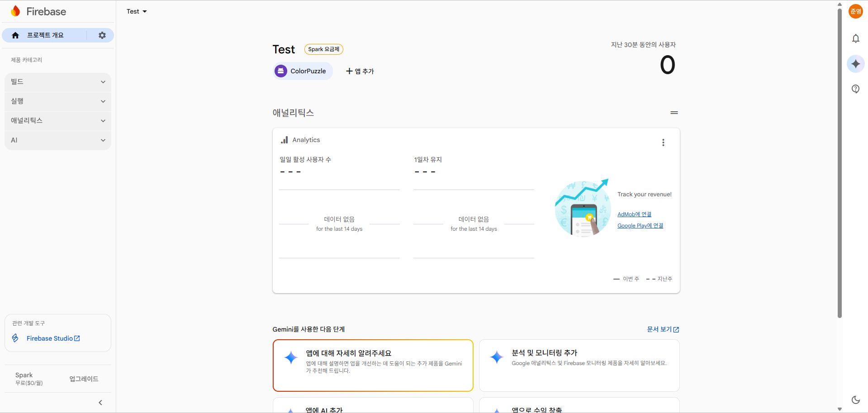Collapse the 애널리틱스 section handle
The width and height of the screenshot is (868, 413).
674,113
